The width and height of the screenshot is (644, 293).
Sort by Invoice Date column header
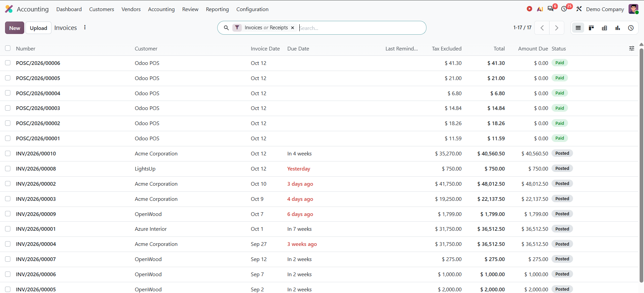tap(265, 48)
